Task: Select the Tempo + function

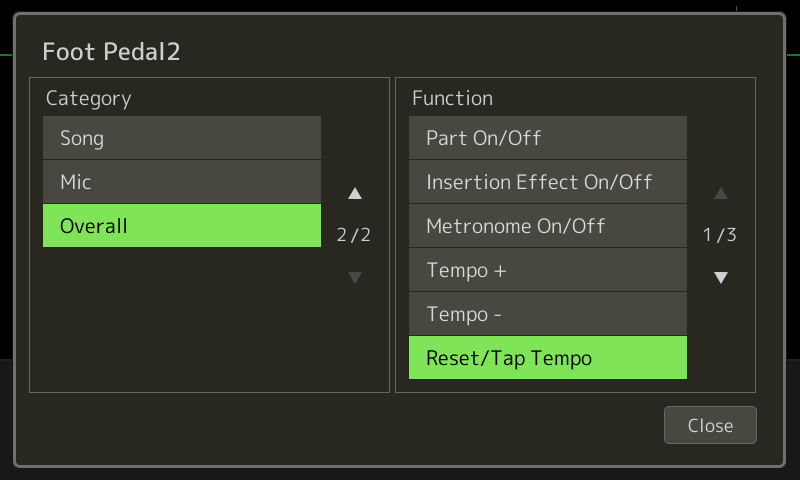Action: point(547,270)
